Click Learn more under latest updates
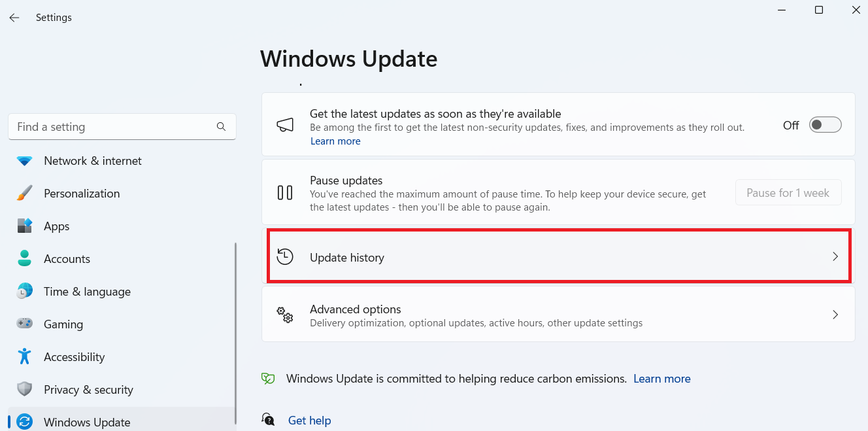Screen dimensions: 868x431 coord(335,141)
